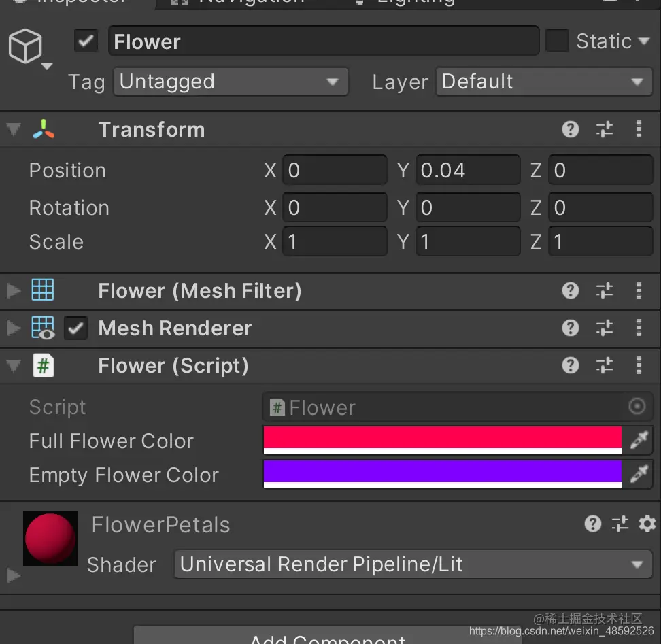661x644 pixels.
Task: Pick Full Flower Color with eyedropper
Action: click(639, 440)
